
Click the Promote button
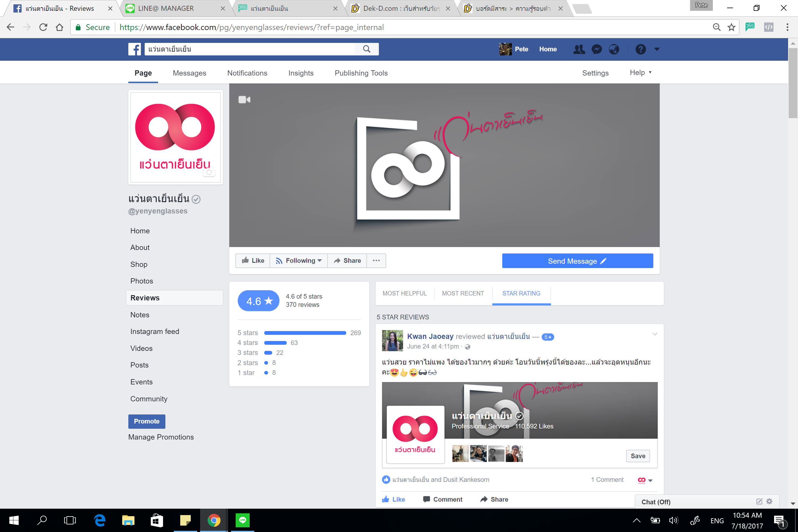(147, 421)
